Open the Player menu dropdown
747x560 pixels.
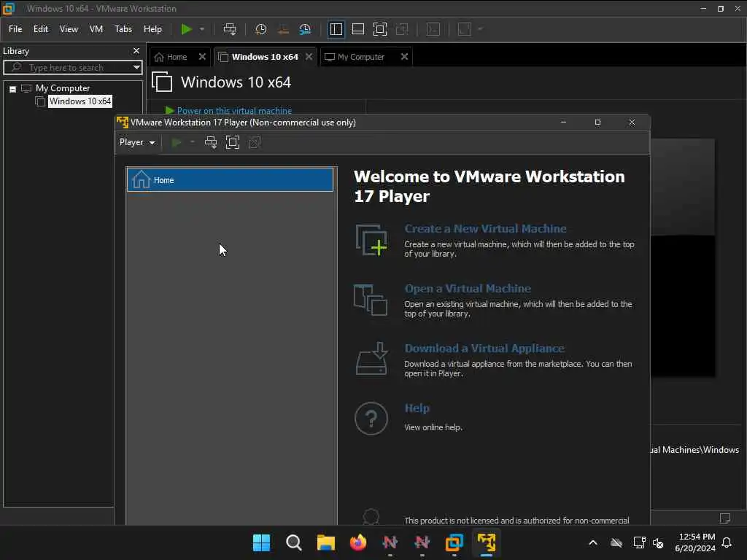coord(137,142)
